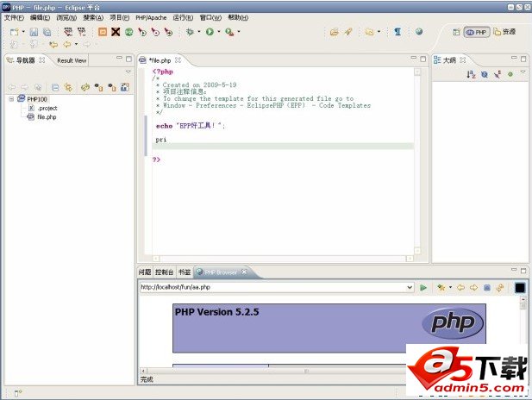Open the PHP/Apache menu
The image size is (532, 400).
[151, 17]
